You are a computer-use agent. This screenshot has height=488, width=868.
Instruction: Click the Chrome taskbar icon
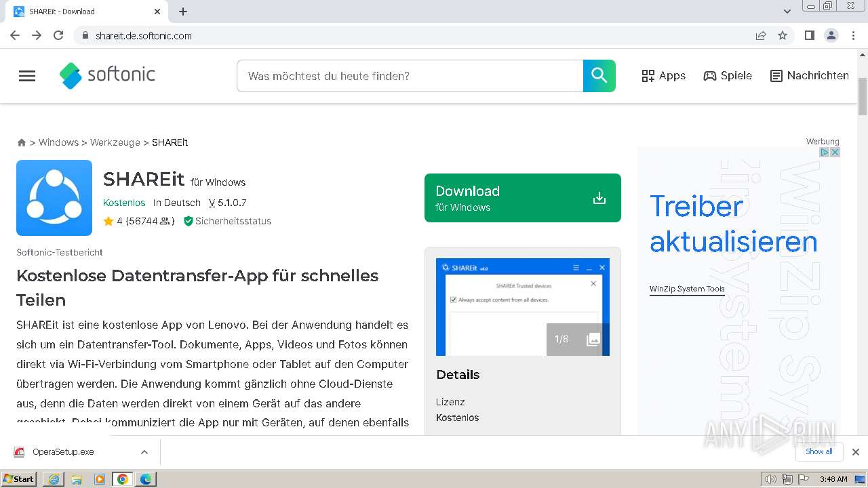tap(123, 479)
